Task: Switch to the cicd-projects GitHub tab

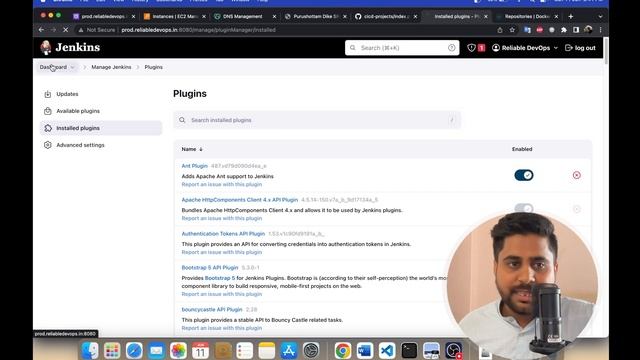Action: click(386, 16)
